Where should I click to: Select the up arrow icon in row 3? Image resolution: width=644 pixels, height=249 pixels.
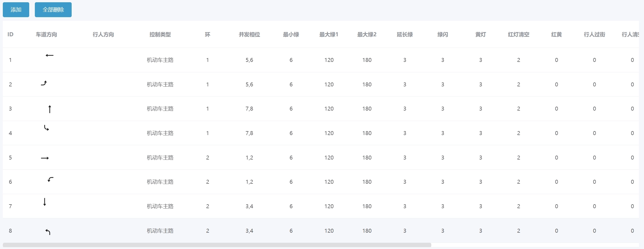pos(50,109)
